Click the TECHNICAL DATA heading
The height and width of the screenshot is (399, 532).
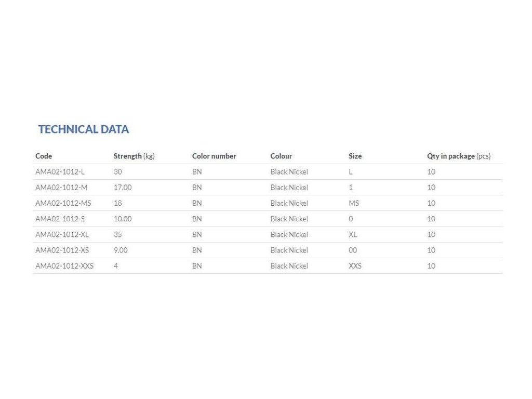coord(83,129)
